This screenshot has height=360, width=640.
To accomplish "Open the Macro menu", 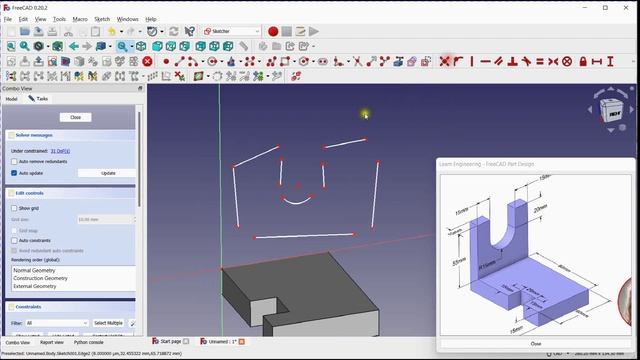I will (x=80, y=19).
